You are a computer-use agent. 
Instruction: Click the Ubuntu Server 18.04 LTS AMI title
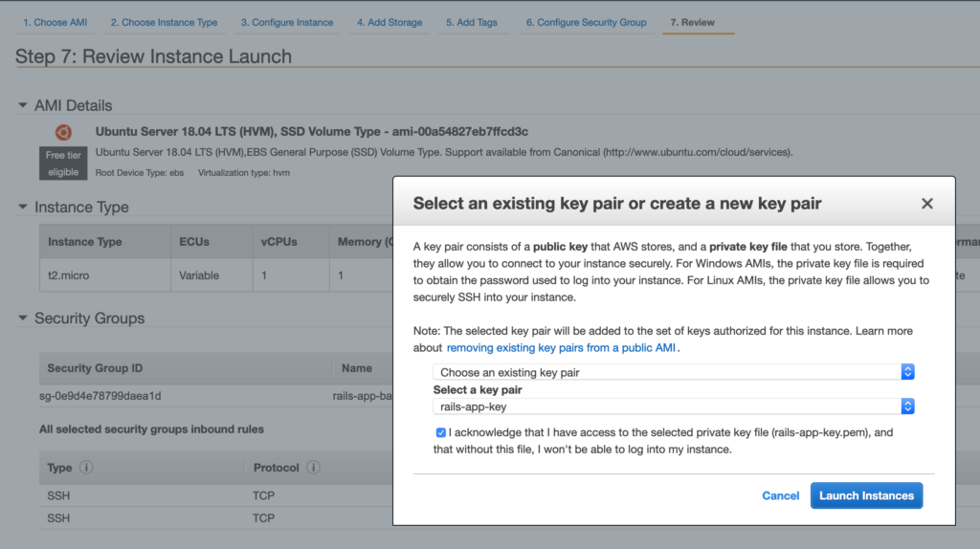pos(311,132)
